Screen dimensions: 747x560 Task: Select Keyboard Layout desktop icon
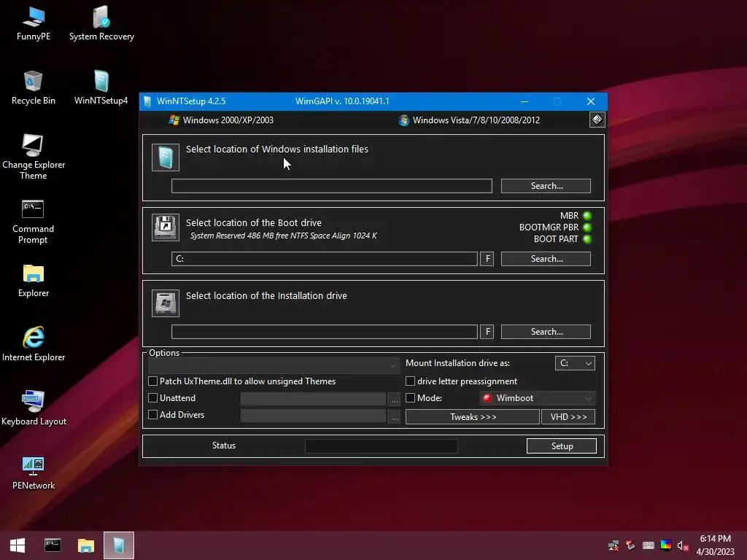pyautogui.click(x=34, y=408)
